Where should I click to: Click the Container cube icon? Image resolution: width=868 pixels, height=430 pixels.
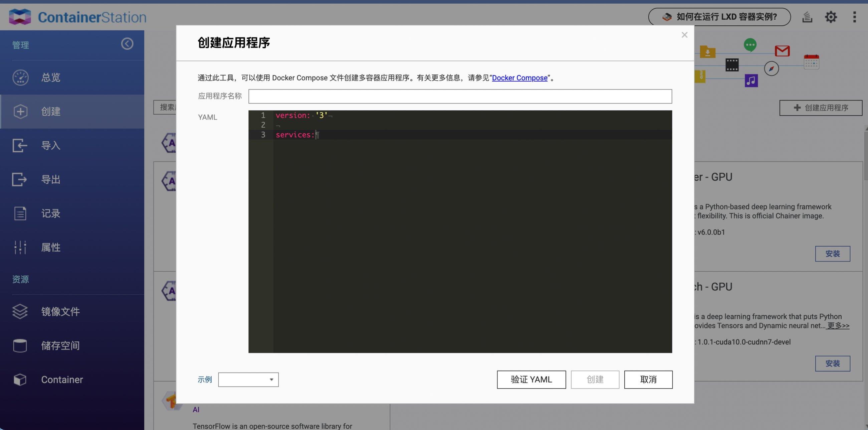[x=20, y=380]
